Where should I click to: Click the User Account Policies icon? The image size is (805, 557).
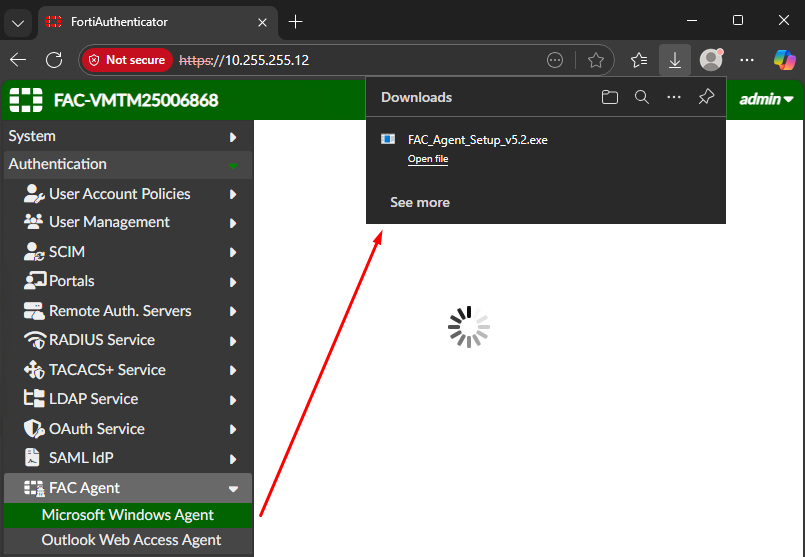point(34,194)
